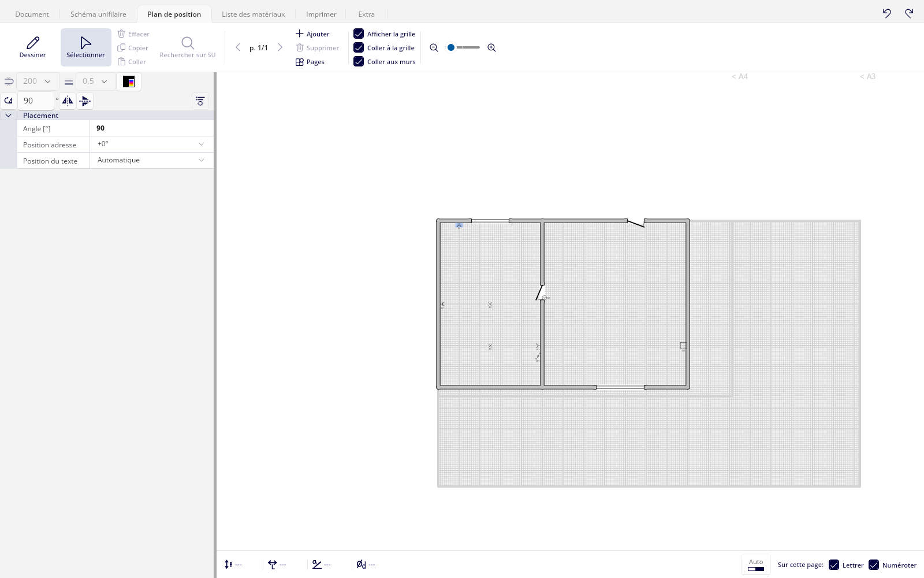The image size is (924, 578).
Task: Open the Liste des matériaux tab
Action: tap(254, 14)
